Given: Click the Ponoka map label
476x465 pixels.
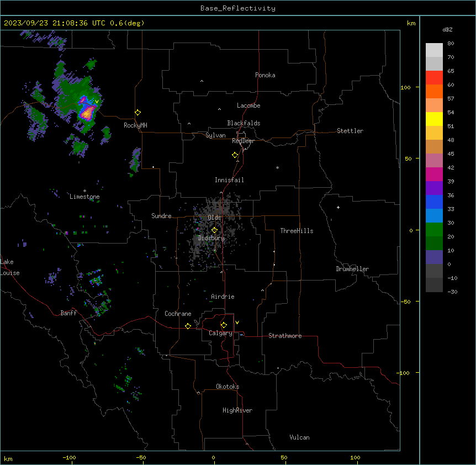Looking at the screenshot, I should [x=265, y=75].
